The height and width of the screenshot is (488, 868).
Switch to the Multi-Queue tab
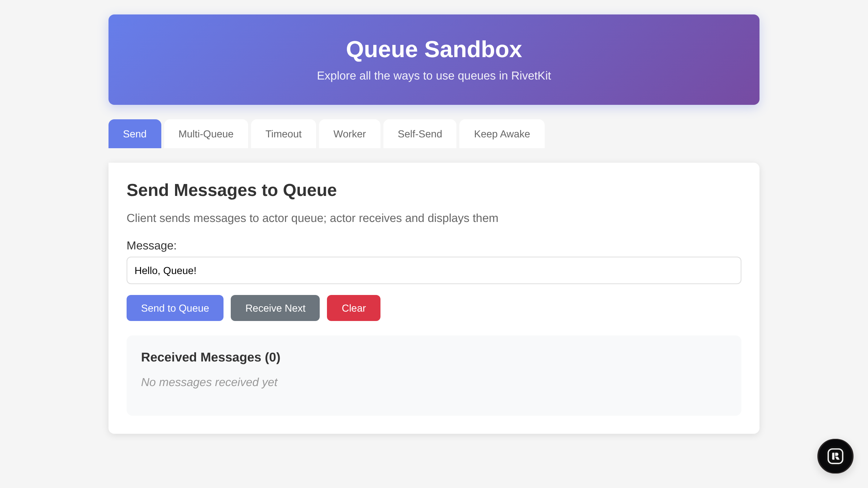tap(205, 134)
